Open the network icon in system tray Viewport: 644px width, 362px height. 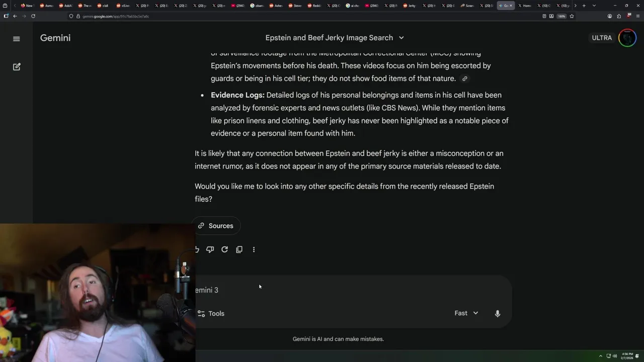(x=609, y=356)
